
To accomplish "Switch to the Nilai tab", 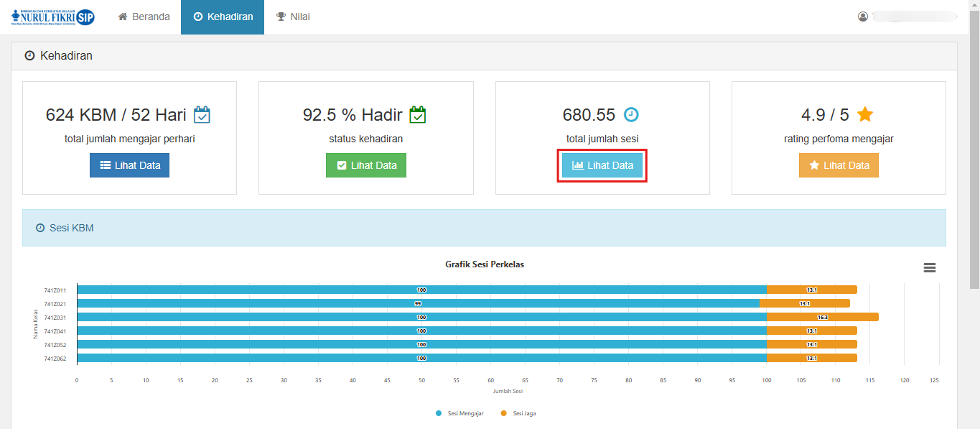I will pos(293,17).
